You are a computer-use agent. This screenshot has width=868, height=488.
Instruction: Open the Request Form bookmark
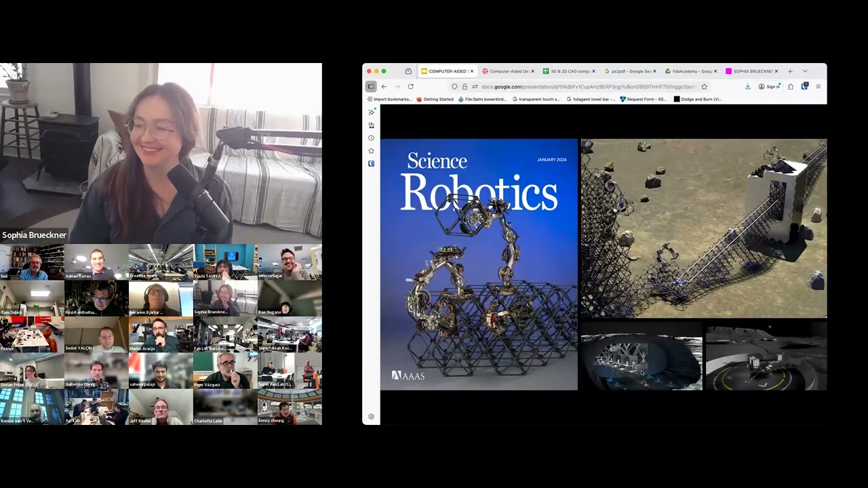pos(644,99)
